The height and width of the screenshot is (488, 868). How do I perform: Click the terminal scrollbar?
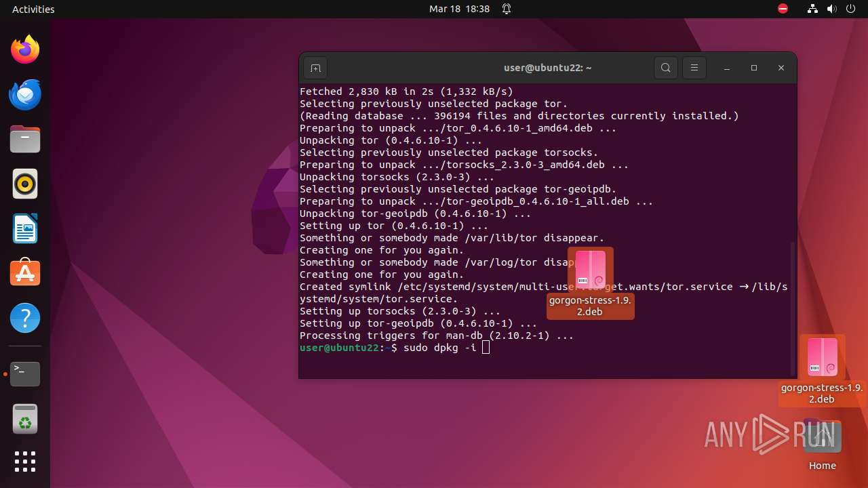point(793,308)
